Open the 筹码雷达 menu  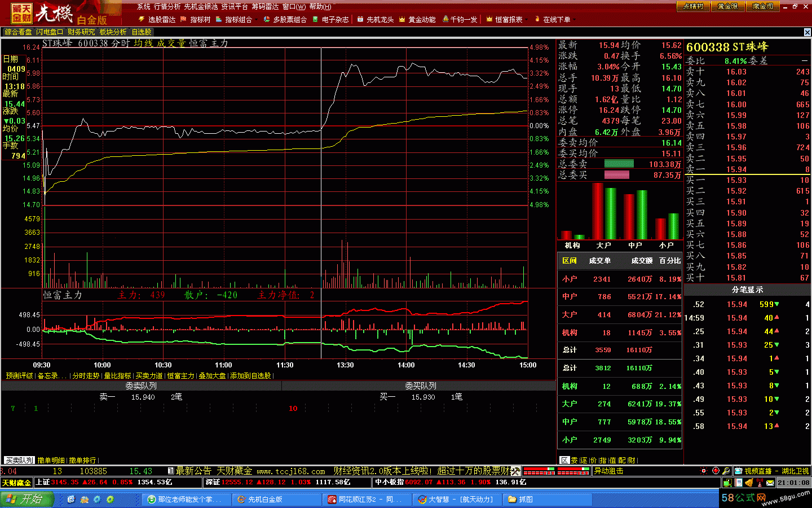click(x=265, y=7)
